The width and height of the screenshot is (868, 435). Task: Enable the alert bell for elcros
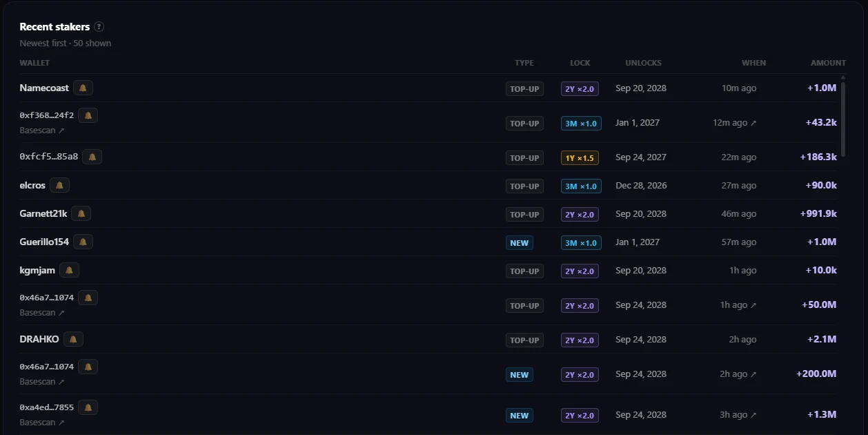coord(59,186)
